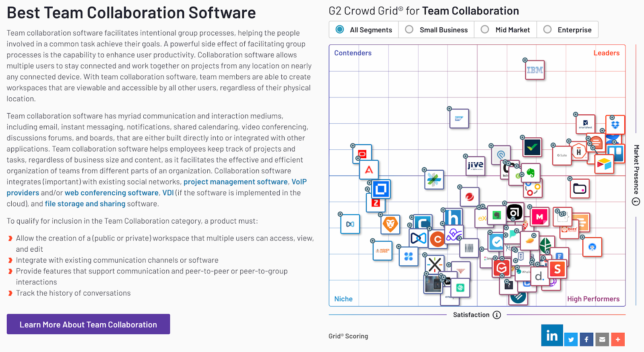Click the SAP logo tile in grid
The width and height of the screenshot is (644, 352).
click(x=459, y=118)
